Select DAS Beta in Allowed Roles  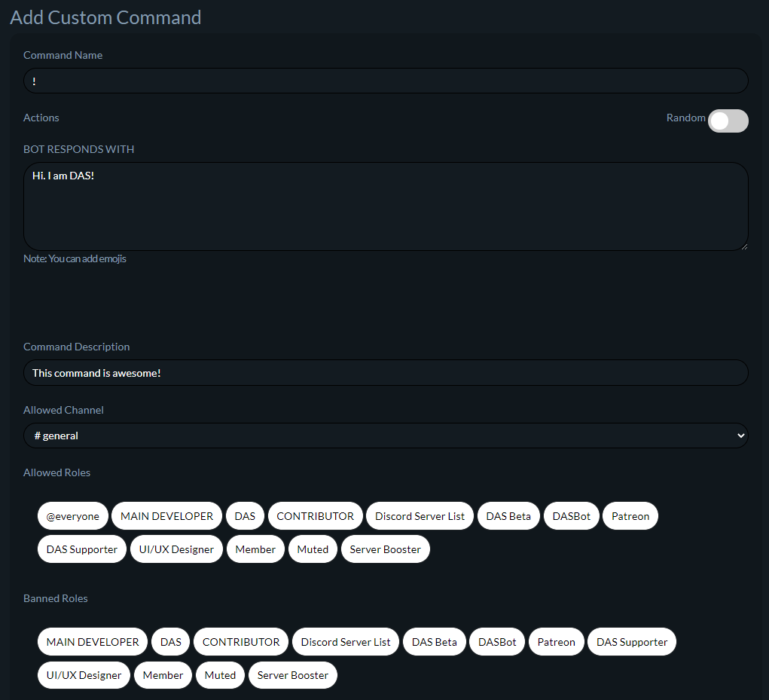[x=508, y=516]
